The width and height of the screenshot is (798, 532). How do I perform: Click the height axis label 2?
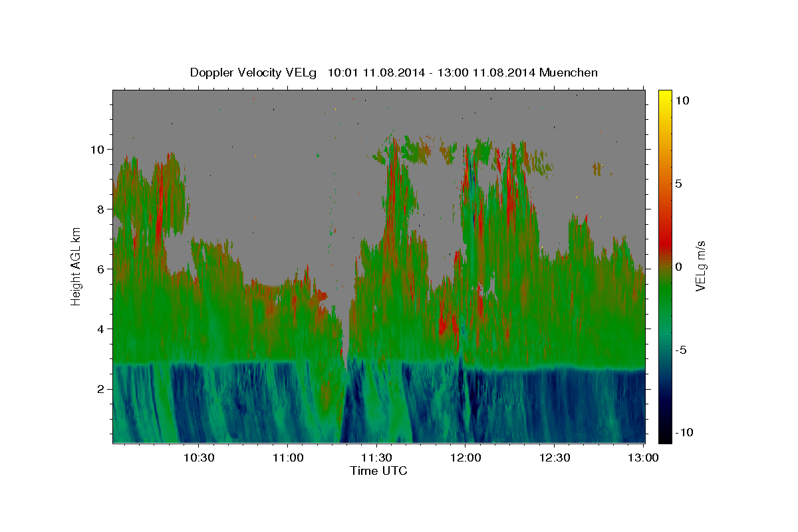[x=102, y=388]
